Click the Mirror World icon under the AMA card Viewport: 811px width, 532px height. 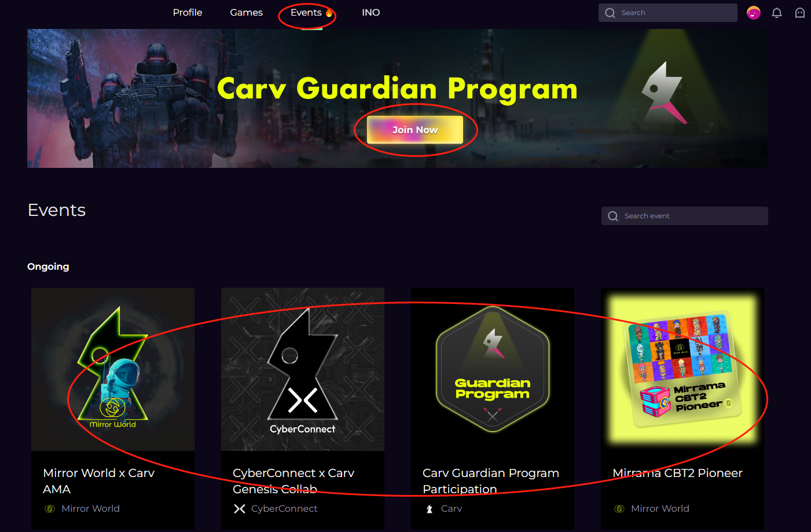click(50, 509)
